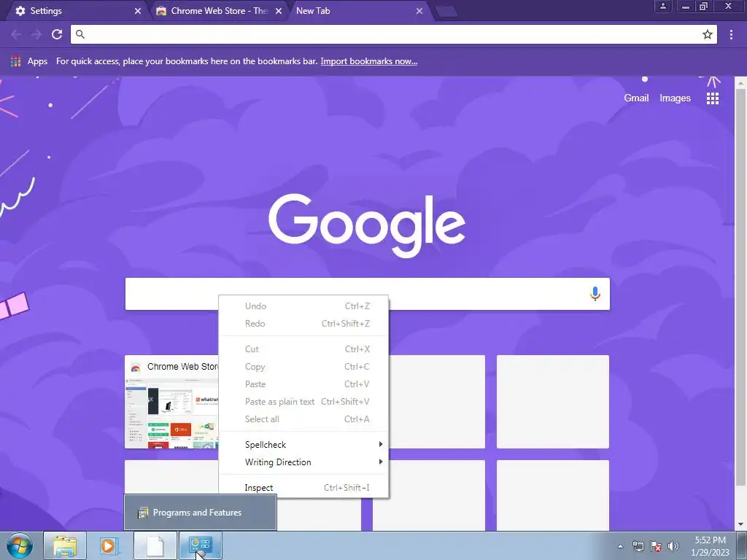The width and height of the screenshot is (747, 560).
Task: Click Paste in the context menu
Action: tap(303, 384)
